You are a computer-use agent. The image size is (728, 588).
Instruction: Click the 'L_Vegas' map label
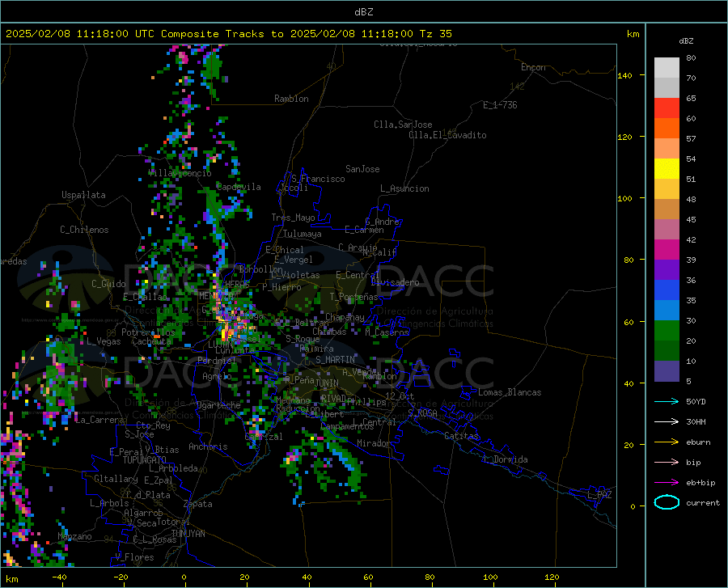point(104,341)
